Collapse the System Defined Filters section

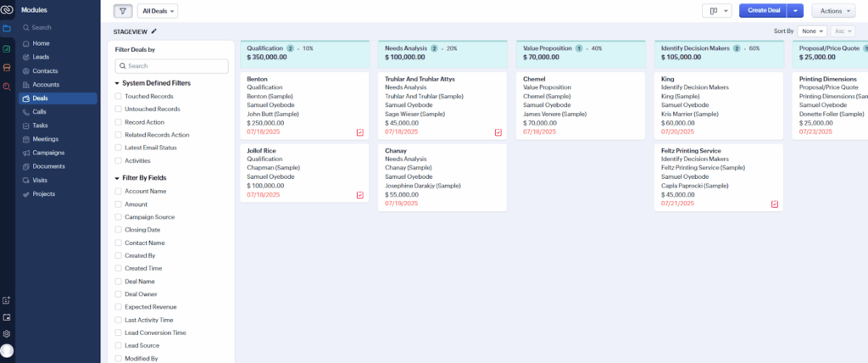[x=116, y=83]
